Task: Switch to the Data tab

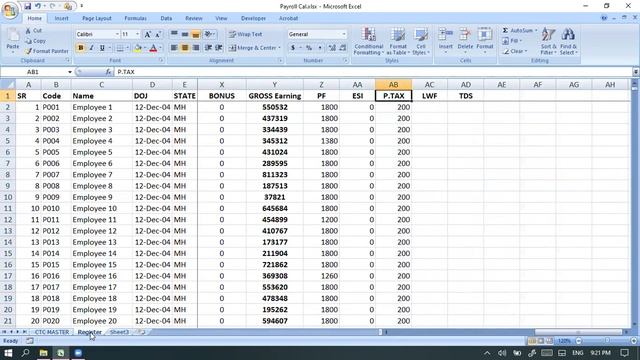Action: [x=166, y=18]
